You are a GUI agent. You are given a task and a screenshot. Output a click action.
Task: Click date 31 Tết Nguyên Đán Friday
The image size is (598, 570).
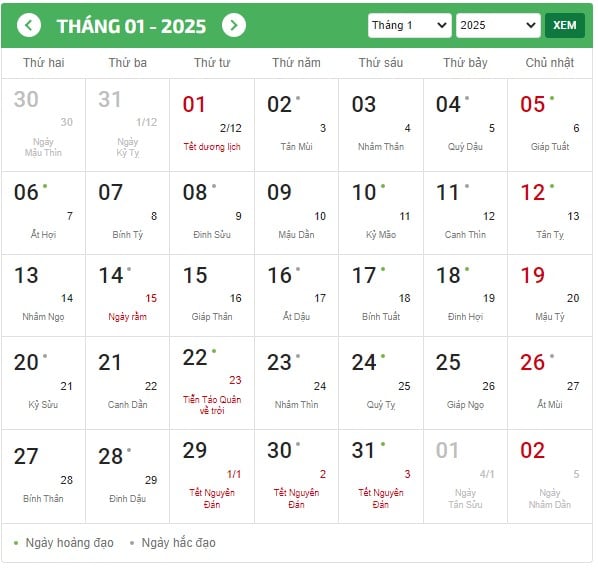(x=381, y=476)
